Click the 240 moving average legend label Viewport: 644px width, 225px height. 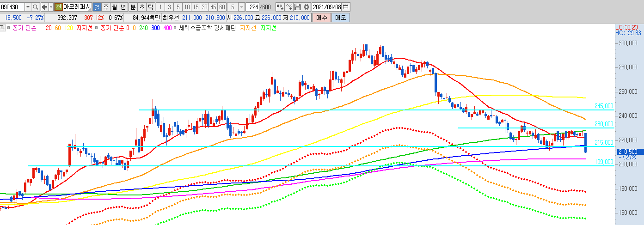pos(143,28)
